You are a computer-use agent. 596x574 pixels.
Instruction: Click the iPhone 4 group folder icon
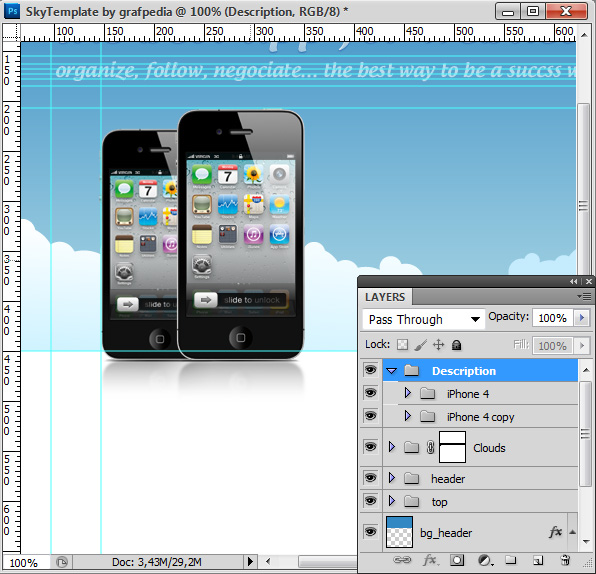428,393
